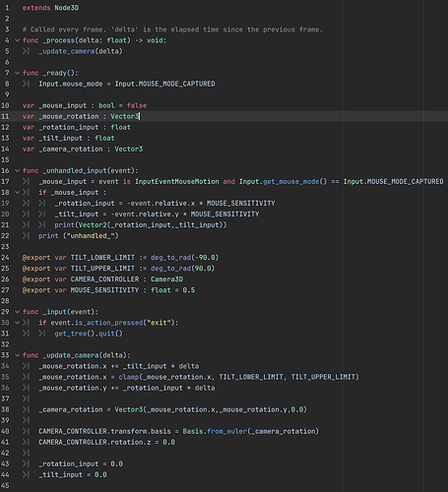
Task: Click 'event.relative.y' on line 20
Action: 147,215
